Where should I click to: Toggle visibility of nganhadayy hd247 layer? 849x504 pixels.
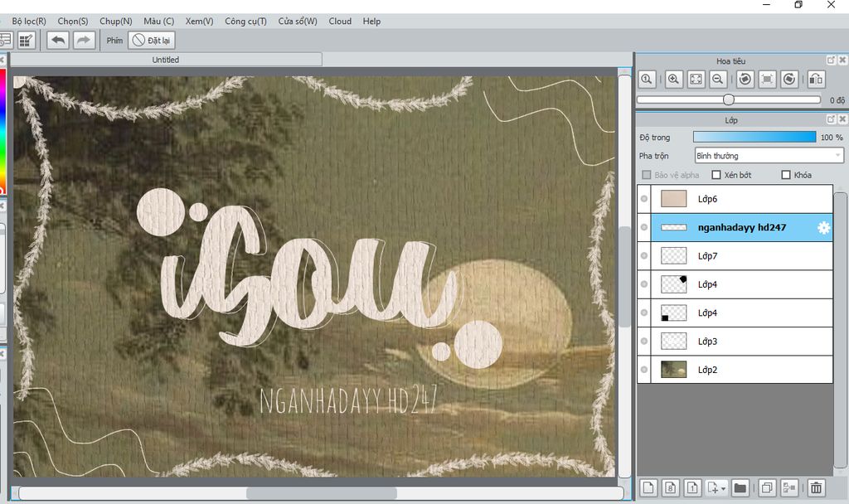tap(643, 227)
